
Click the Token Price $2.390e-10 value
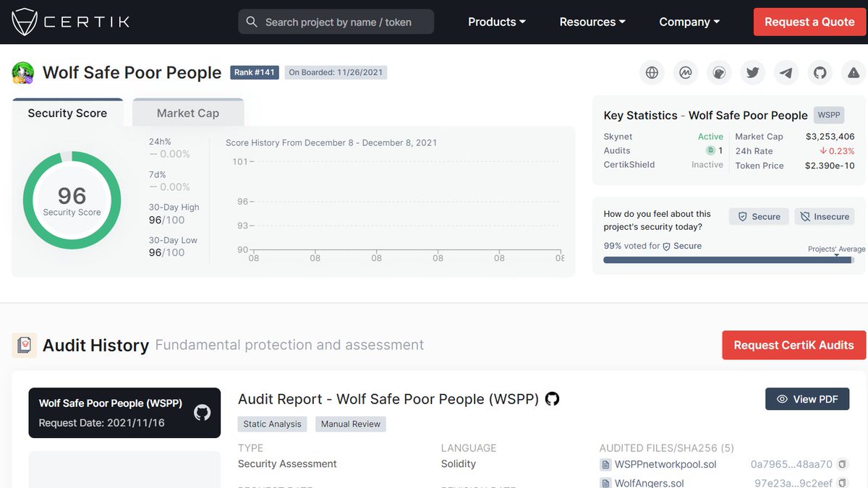[x=830, y=166]
